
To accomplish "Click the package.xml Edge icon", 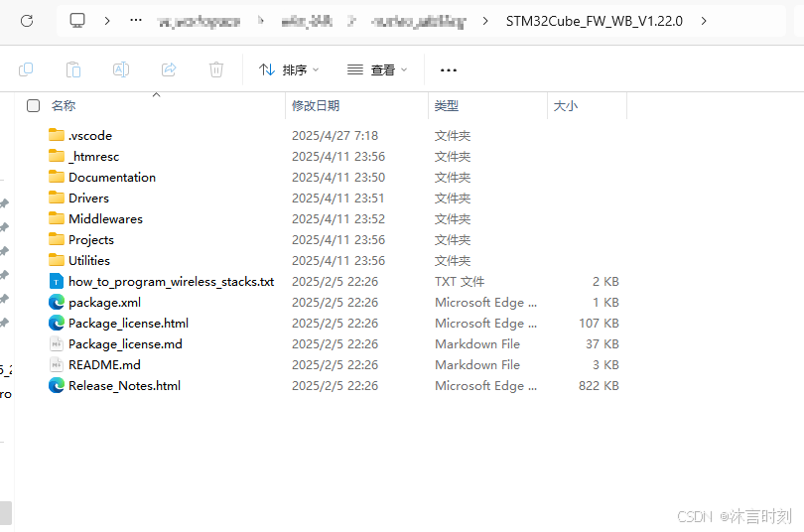I will tap(57, 302).
